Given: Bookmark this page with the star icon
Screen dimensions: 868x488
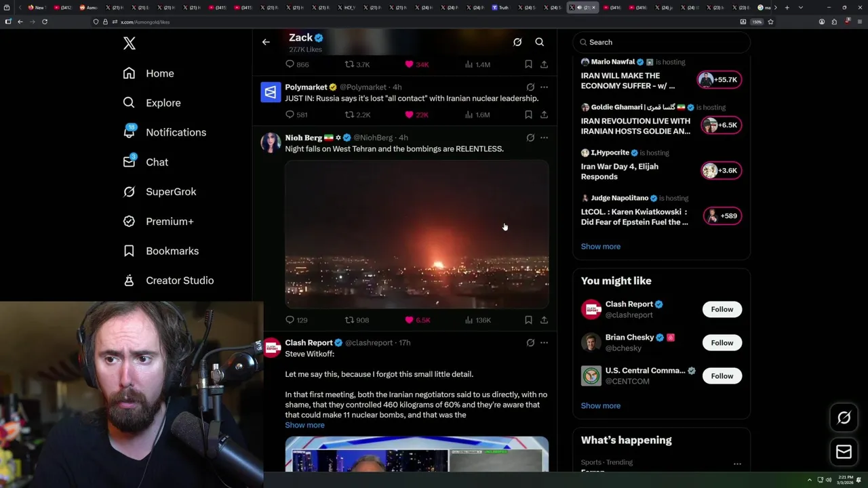Looking at the screenshot, I should coord(770,22).
